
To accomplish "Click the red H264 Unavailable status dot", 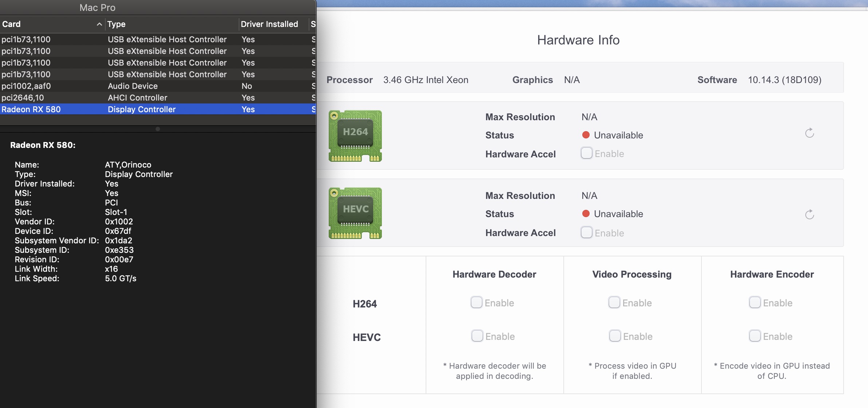I will pos(586,135).
